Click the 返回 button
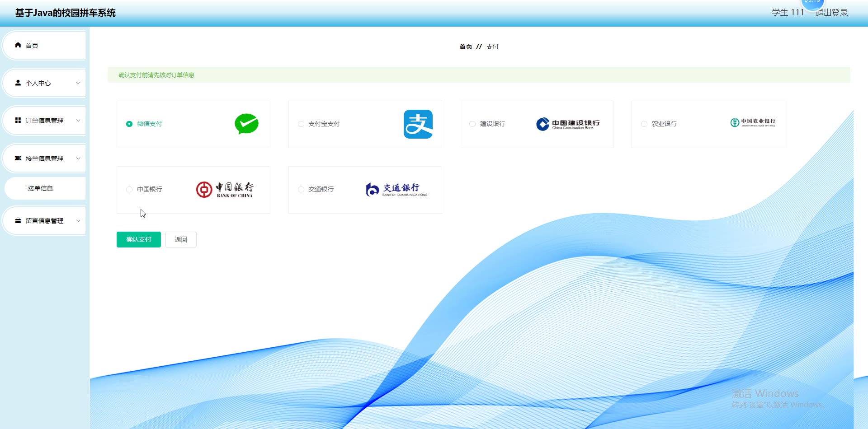 [x=181, y=239]
